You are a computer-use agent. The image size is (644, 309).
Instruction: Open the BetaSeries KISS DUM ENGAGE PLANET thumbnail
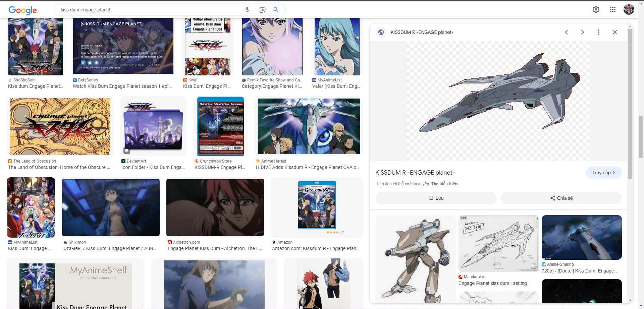pyautogui.click(x=123, y=46)
